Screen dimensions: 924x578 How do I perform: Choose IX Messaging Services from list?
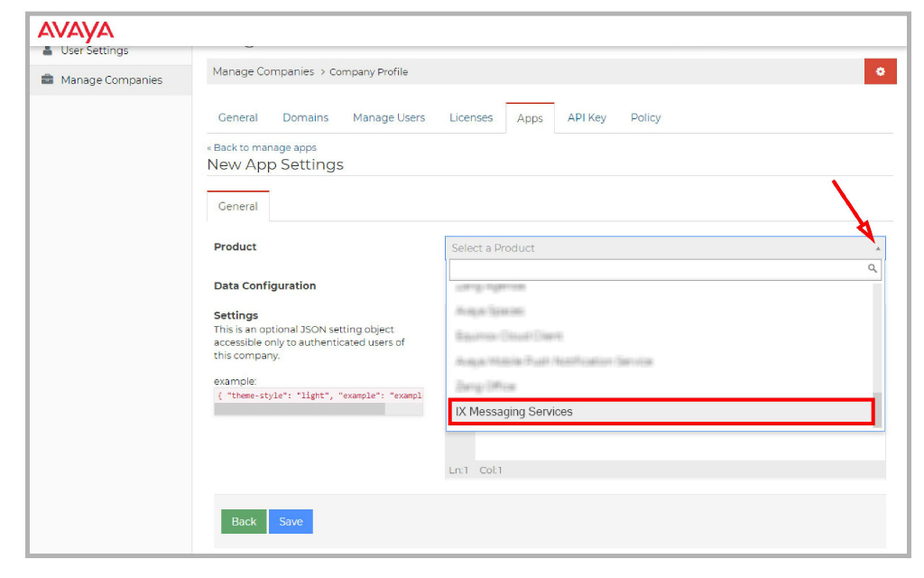(x=661, y=412)
